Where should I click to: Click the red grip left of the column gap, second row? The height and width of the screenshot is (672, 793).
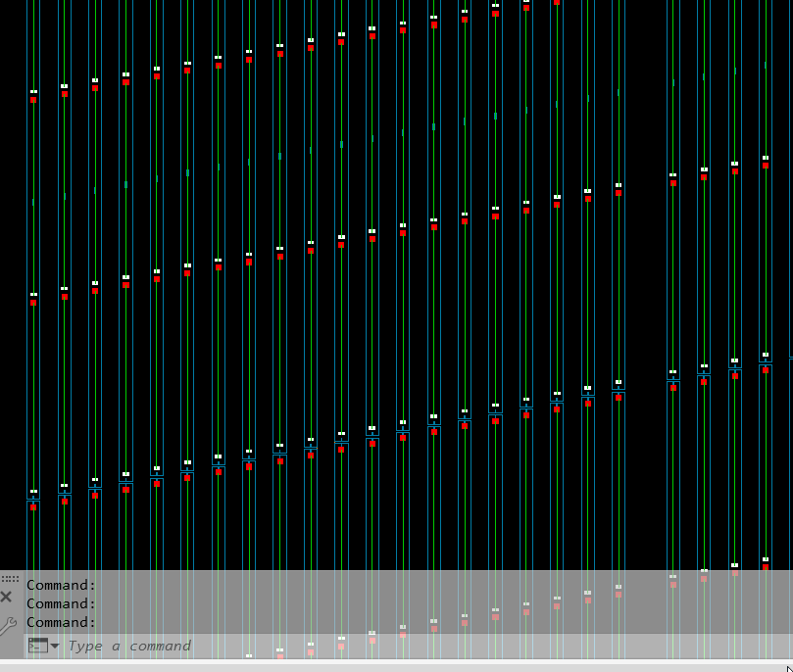pyautogui.click(x=619, y=193)
